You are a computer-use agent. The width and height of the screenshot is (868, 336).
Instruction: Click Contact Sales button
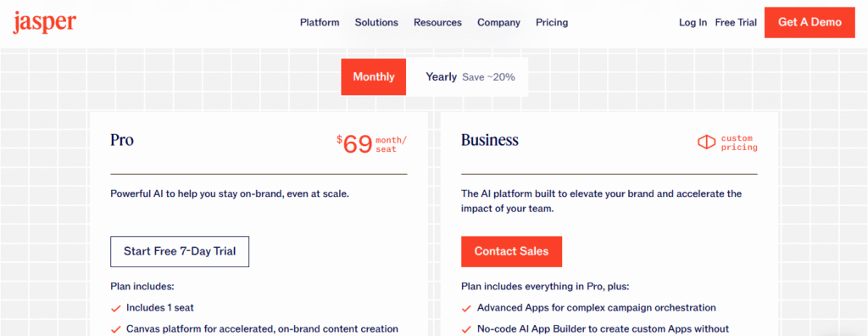point(511,252)
